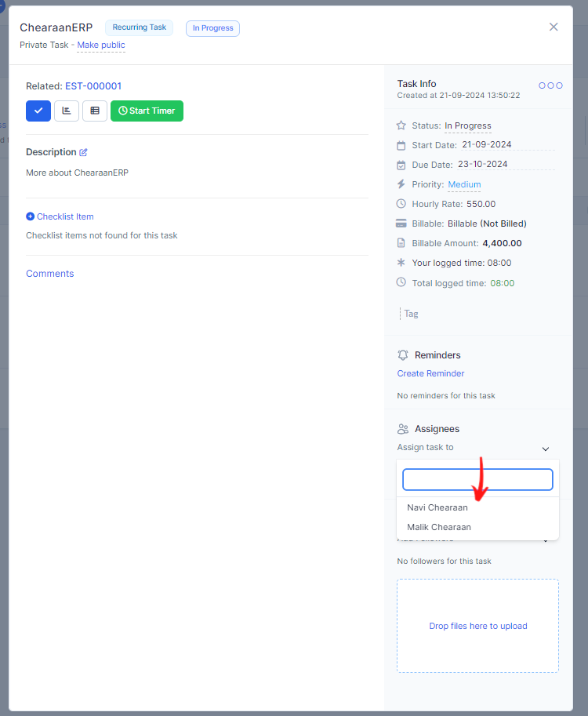
Task: Close the task dialog with the X
Action: 554,27
